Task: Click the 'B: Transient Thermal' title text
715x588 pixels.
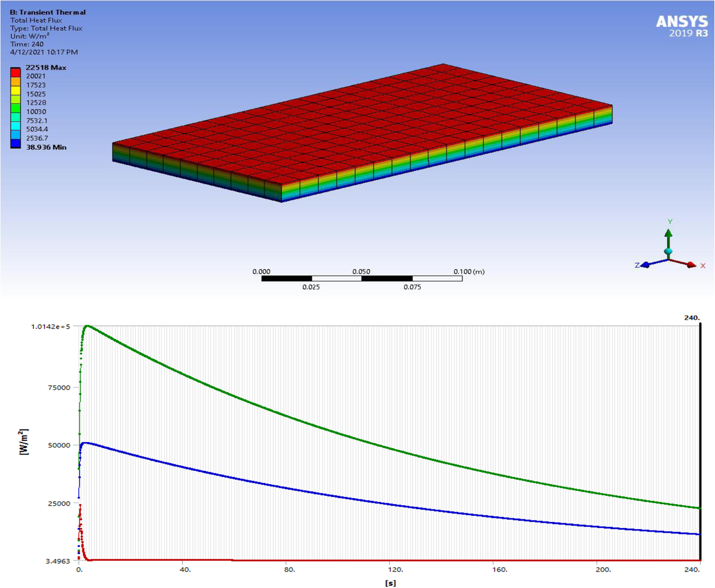Action: pyautogui.click(x=47, y=12)
